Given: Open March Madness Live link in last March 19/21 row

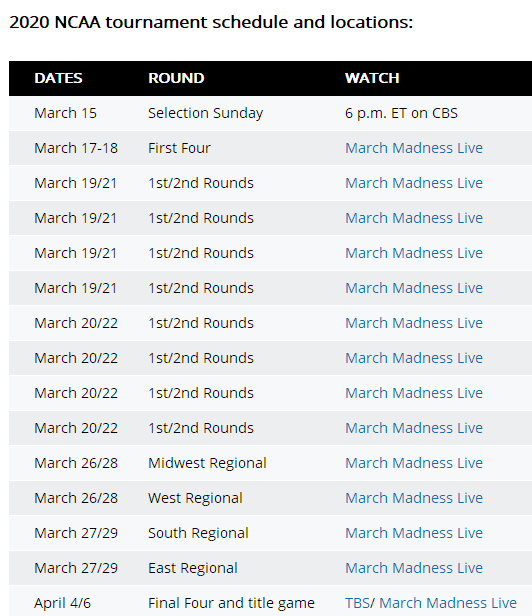Looking at the screenshot, I should (414, 288).
